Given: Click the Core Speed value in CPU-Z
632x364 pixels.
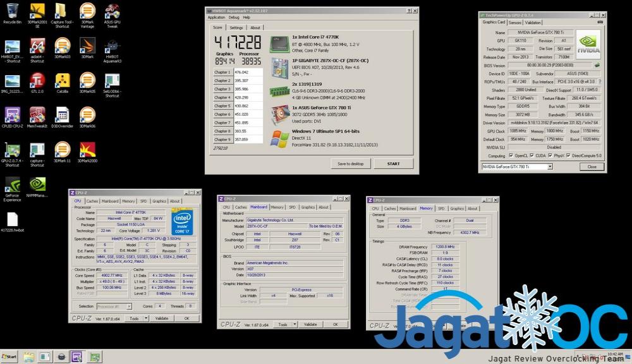Looking at the screenshot, I should point(112,276).
